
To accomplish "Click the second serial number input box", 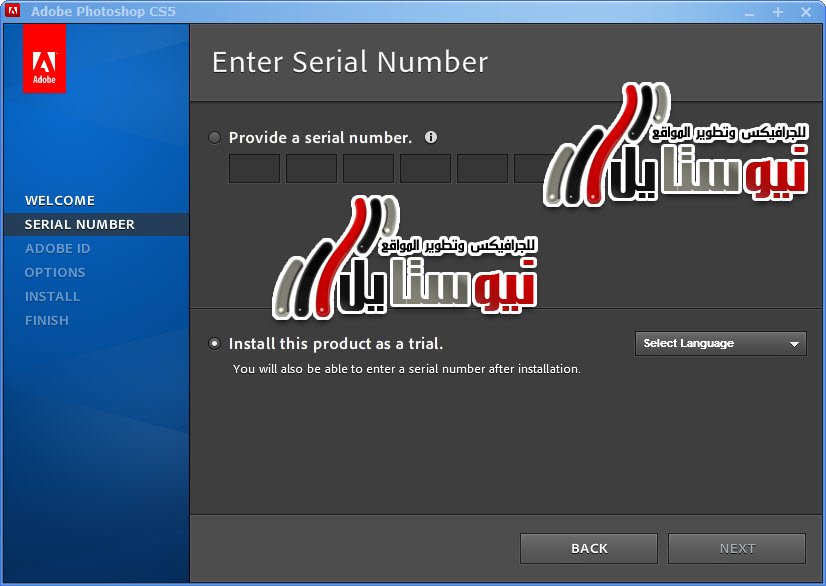I will (311, 169).
